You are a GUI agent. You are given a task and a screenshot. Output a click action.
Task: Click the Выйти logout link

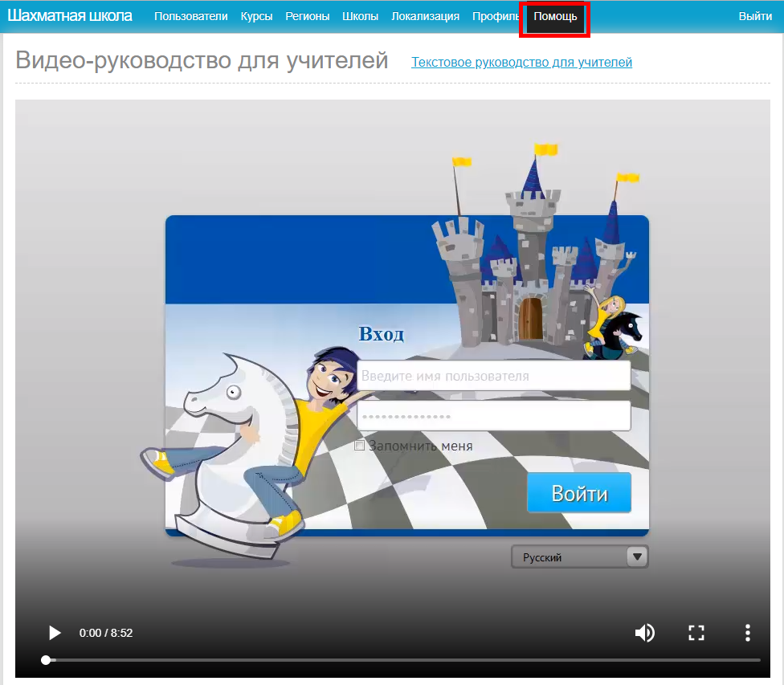755,17
